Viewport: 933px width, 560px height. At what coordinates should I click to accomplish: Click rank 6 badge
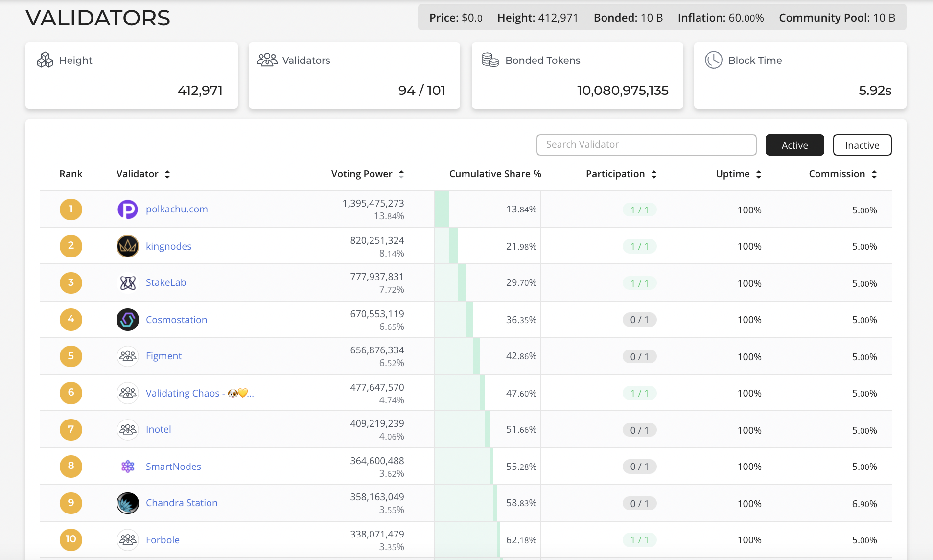[71, 393]
